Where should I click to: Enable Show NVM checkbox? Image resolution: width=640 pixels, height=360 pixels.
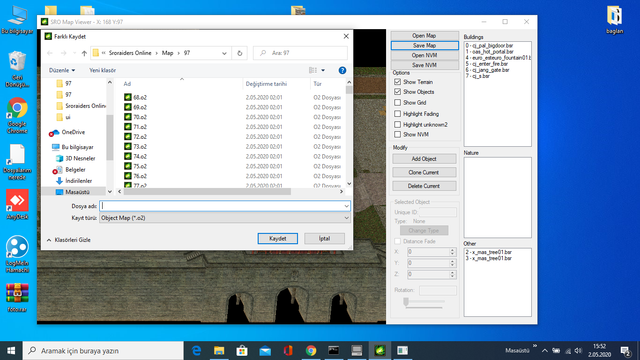click(x=398, y=134)
